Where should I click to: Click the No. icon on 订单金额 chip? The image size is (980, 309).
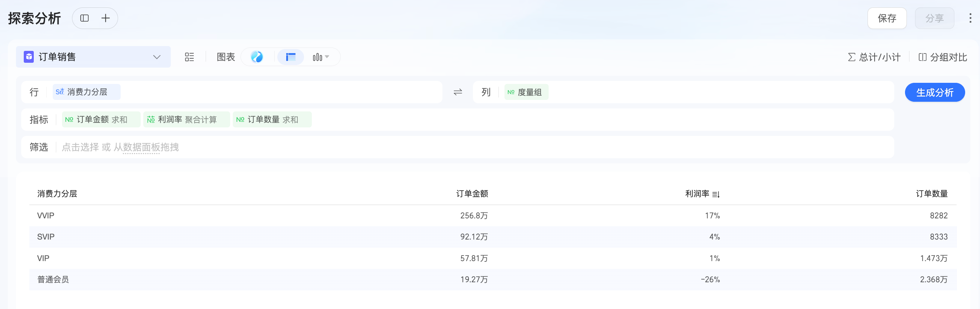(69, 120)
